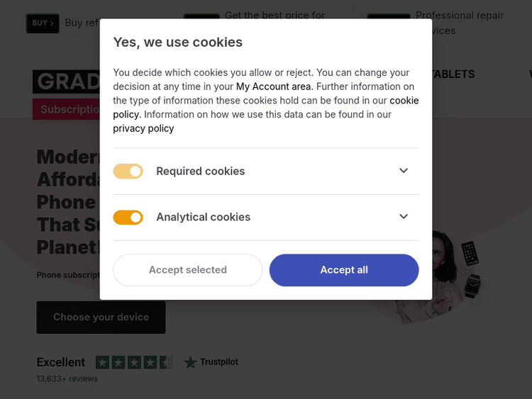Click the Trustpilot star rating icons
The width and height of the screenshot is (532, 399).
(133, 362)
